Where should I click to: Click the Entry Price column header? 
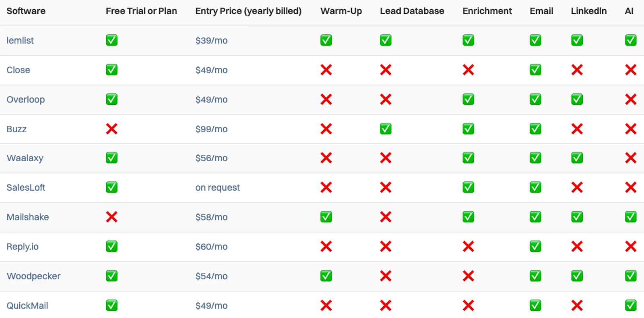click(248, 11)
